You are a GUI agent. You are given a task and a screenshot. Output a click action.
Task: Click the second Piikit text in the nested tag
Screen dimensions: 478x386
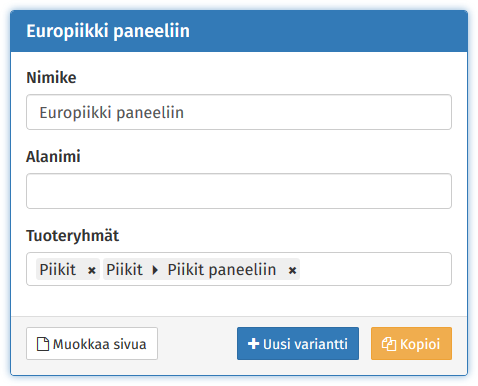pos(124,269)
